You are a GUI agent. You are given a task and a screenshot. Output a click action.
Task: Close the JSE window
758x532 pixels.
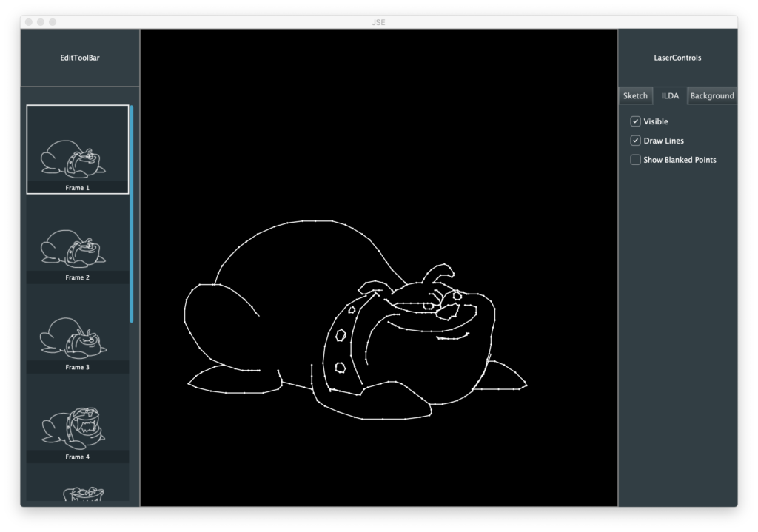click(x=29, y=22)
